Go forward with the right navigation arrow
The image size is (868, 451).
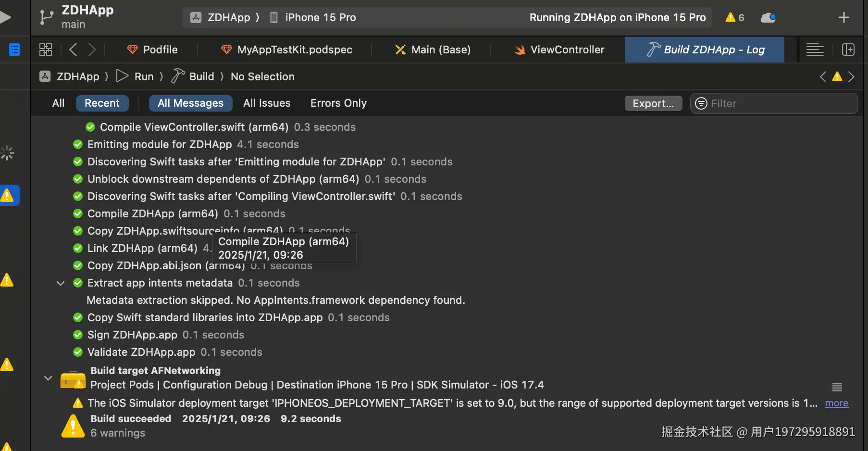click(92, 50)
